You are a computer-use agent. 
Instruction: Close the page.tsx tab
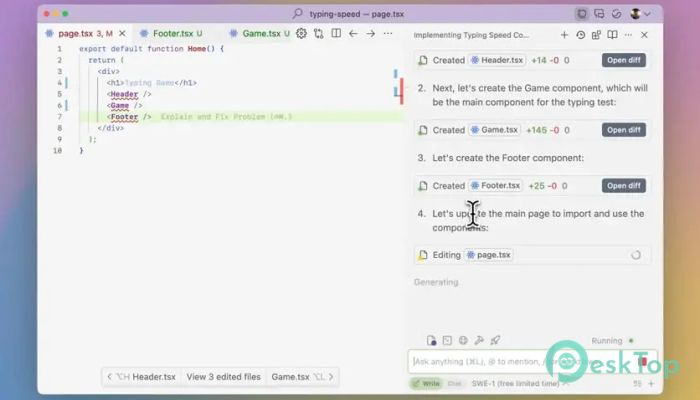(122, 33)
